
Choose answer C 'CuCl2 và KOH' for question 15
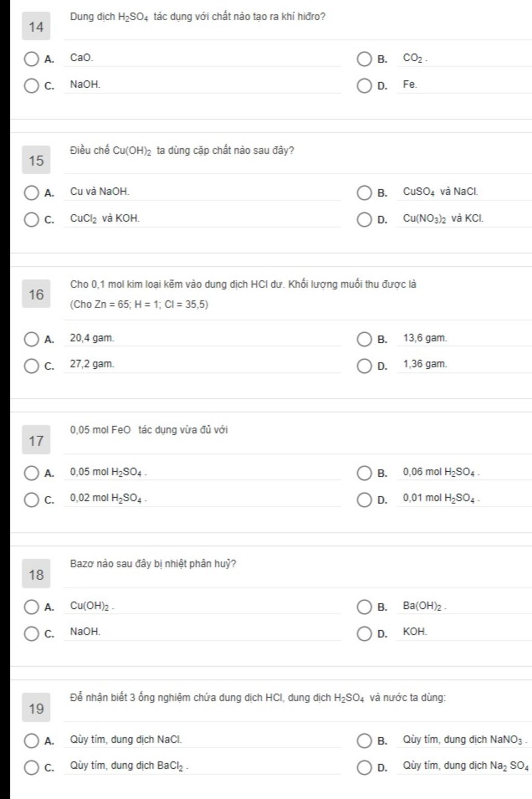32,219
